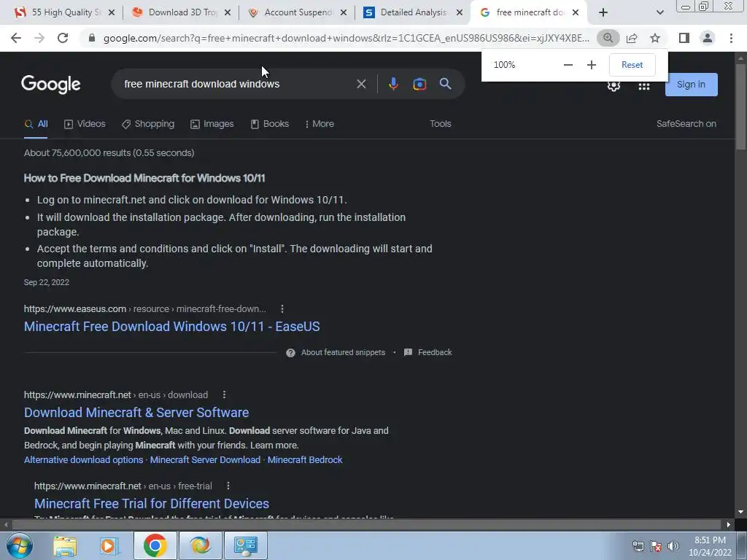Open Chrome's three-dot menu
Image resolution: width=747 pixels, height=560 pixels.
pos(731,38)
